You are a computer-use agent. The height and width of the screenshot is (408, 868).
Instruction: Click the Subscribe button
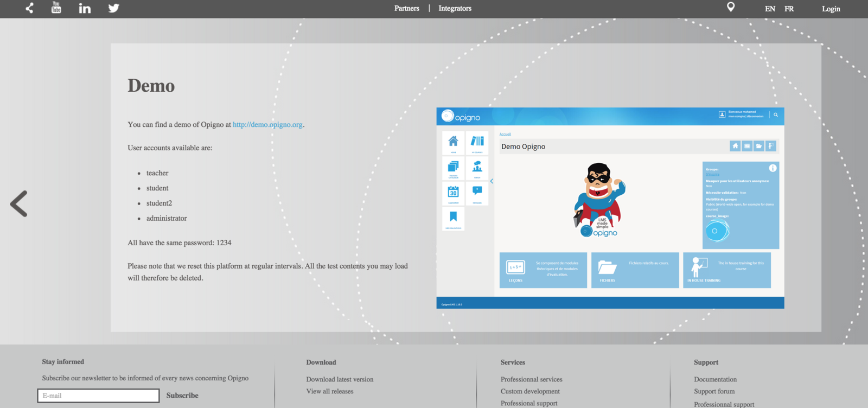point(182,396)
